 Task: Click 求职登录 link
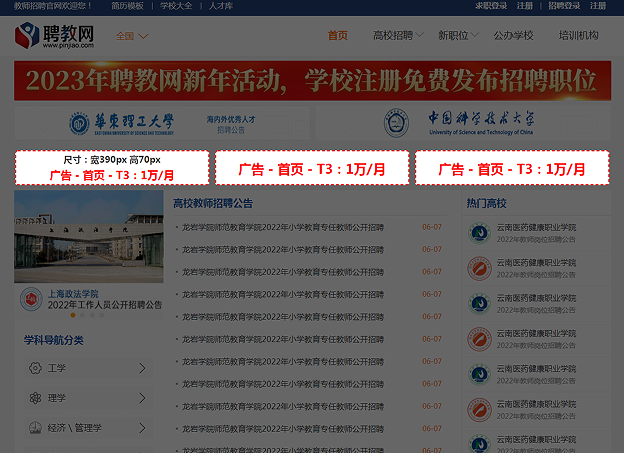pos(491,6)
